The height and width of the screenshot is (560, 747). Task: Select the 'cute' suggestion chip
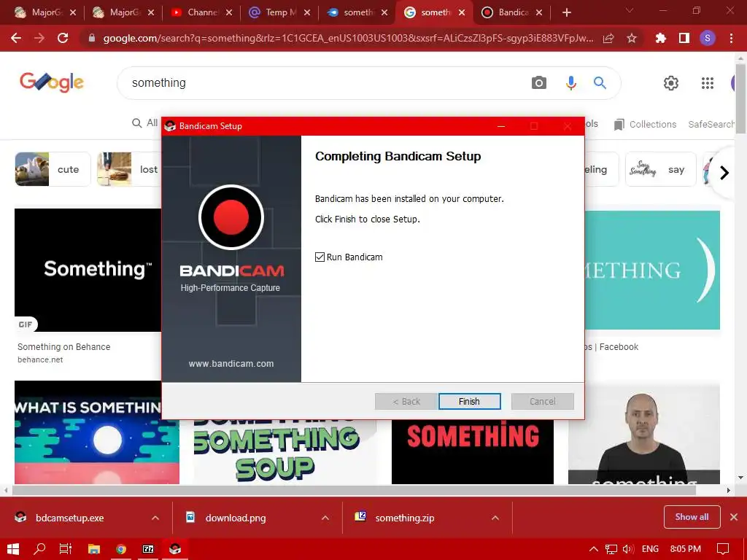click(53, 169)
